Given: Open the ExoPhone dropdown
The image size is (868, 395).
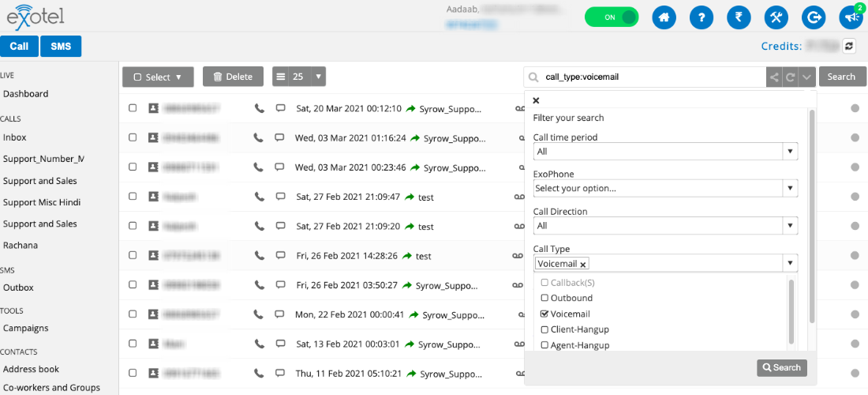Looking at the screenshot, I should [x=665, y=188].
